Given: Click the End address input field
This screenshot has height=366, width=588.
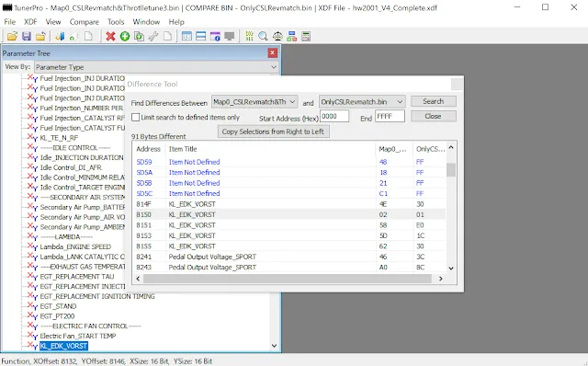Looking at the screenshot, I should (x=390, y=117).
